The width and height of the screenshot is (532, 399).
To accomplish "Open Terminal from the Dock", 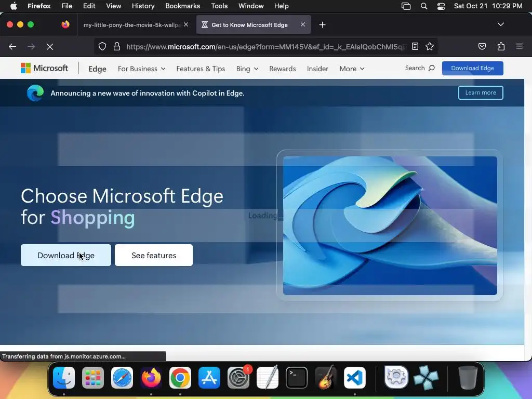I will [297, 377].
